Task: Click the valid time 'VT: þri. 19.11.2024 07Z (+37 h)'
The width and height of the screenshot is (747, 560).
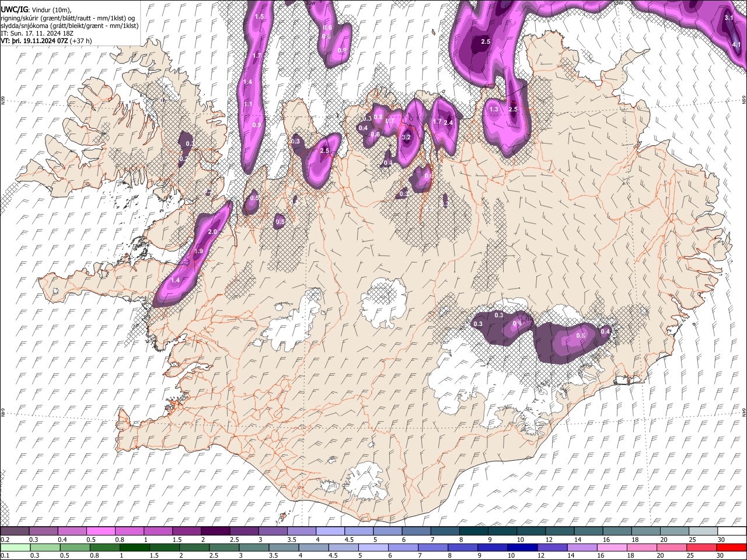Action: 46,41
